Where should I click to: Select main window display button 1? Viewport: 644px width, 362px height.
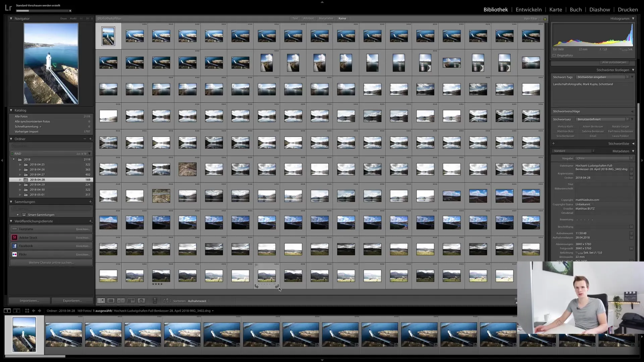[7, 311]
